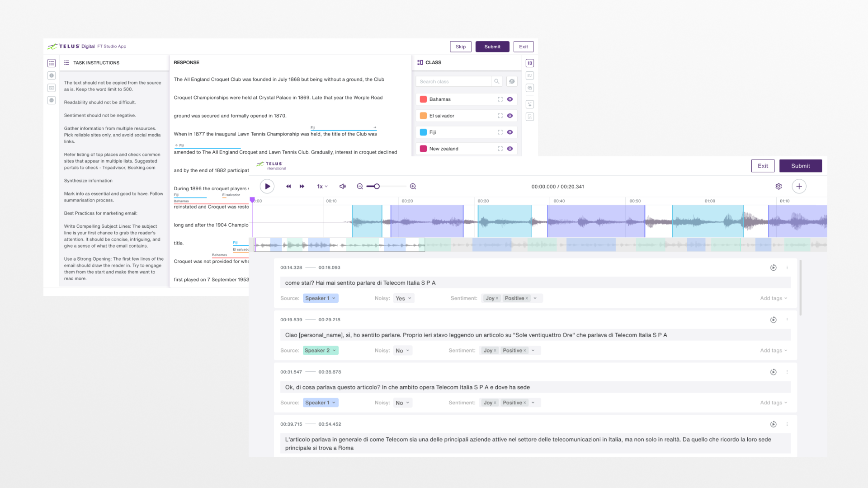Open more options for 00:14.328 segment
This screenshot has width=868, height=488.
point(787,267)
